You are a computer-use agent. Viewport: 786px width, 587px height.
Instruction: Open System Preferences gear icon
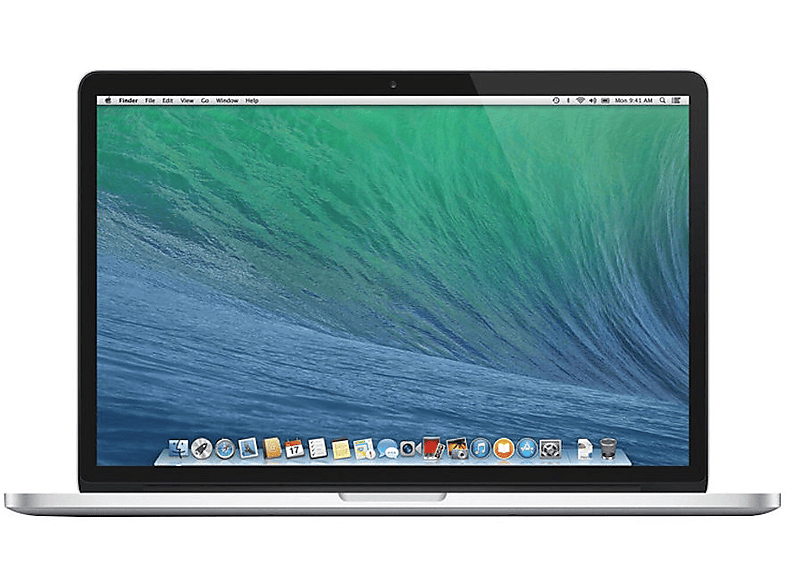pyautogui.click(x=550, y=449)
